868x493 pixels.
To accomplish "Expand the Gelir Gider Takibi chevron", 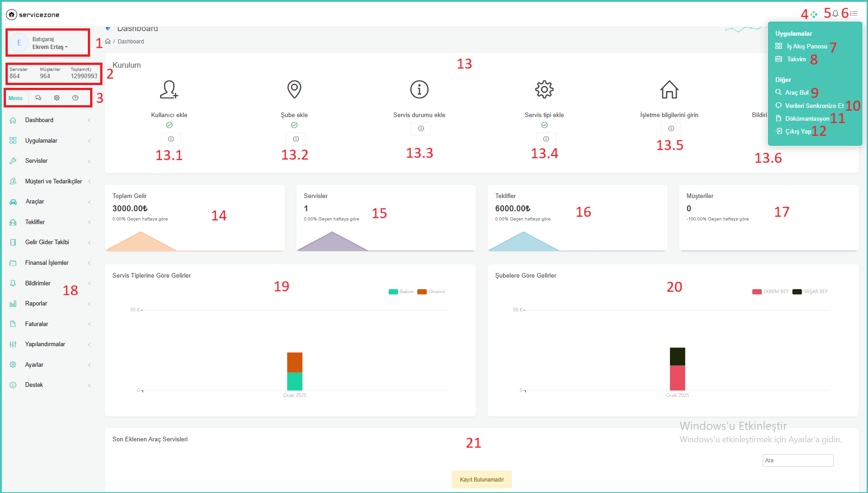I will click(x=89, y=242).
